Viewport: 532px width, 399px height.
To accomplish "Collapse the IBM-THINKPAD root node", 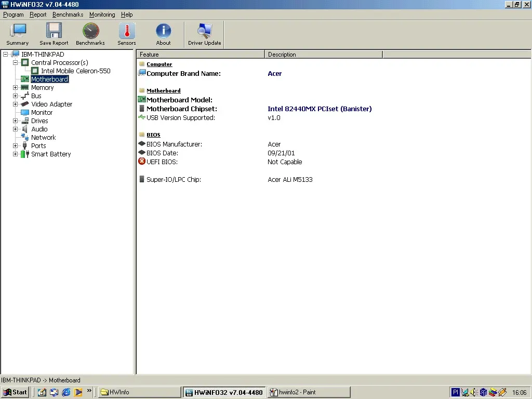I will pyautogui.click(x=5, y=54).
